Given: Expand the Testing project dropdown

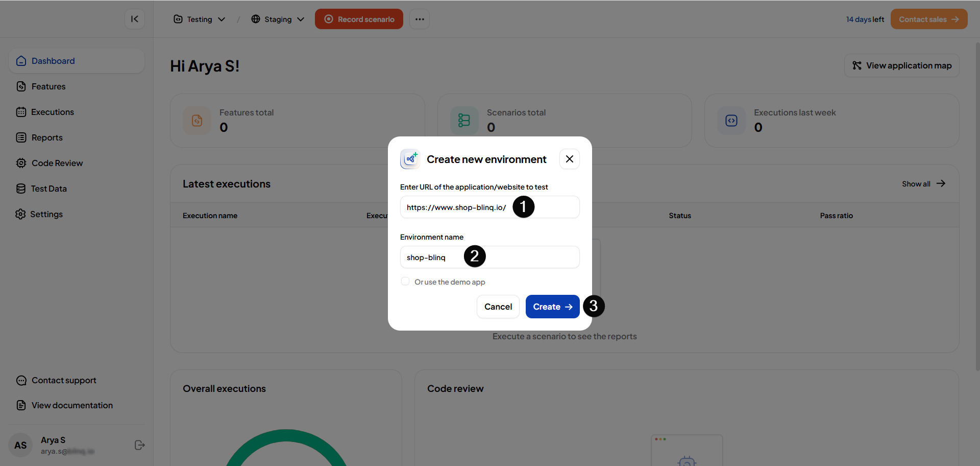Looking at the screenshot, I should [200, 19].
